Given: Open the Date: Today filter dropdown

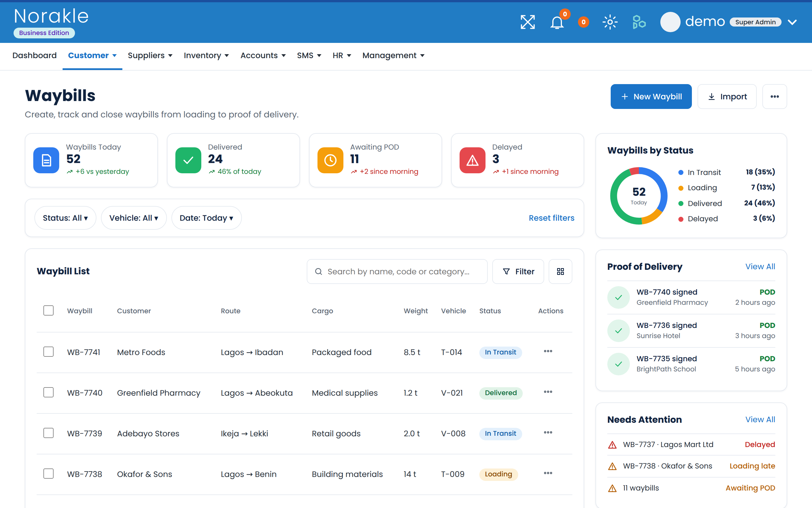Looking at the screenshot, I should [x=206, y=218].
